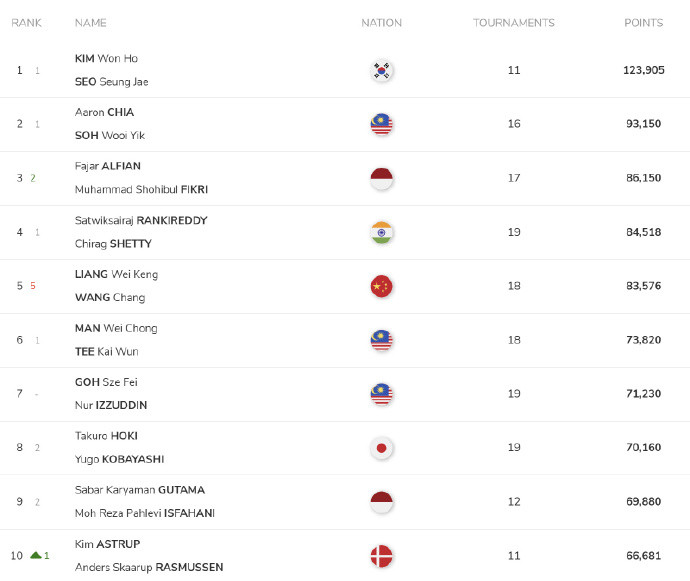
Task: Click the South Korea flag icon
Action: pyautogui.click(x=381, y=70)
